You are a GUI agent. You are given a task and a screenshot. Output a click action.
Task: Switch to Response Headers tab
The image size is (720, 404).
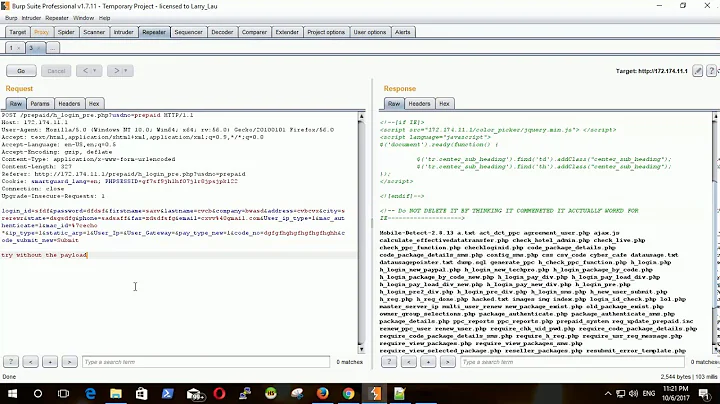[421, 103]
